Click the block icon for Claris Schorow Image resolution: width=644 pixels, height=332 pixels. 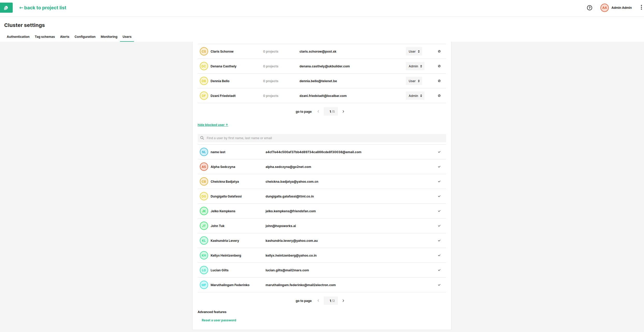(x=439, y=51)
